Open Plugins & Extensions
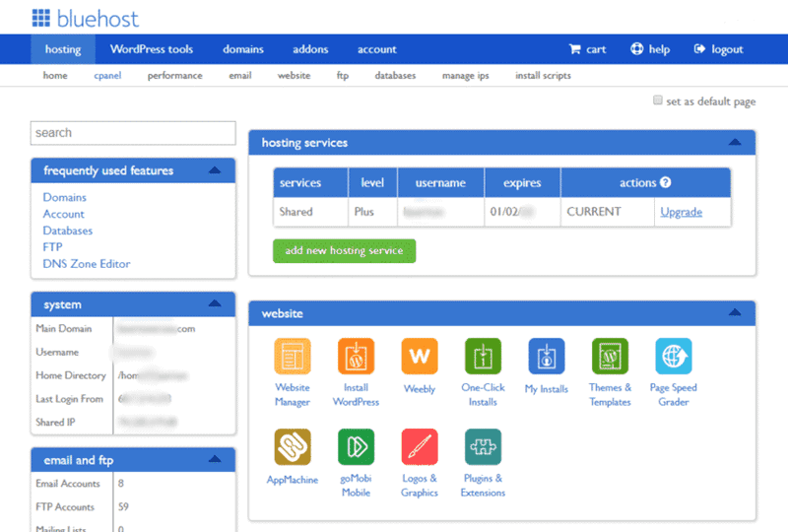This screenshot has width=788, height=532. [x=483, y=447]
